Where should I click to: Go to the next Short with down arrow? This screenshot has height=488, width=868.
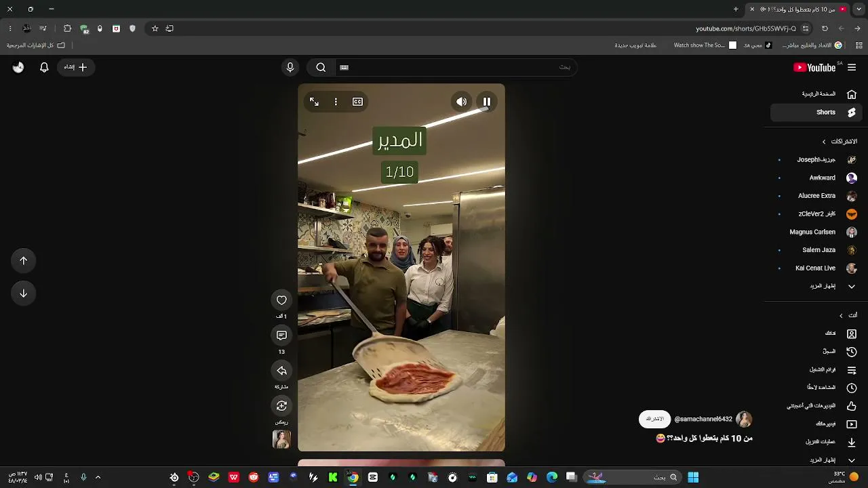click(x=23, y=293)
